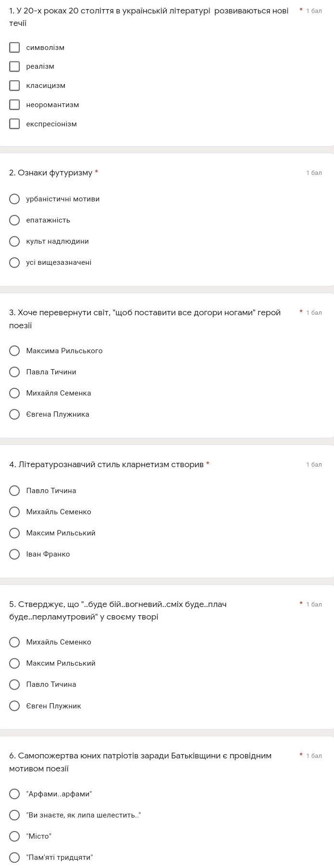Choose Максима Рильського in question 3
This screenshot has width=334, height=868.
pos(15,351)
